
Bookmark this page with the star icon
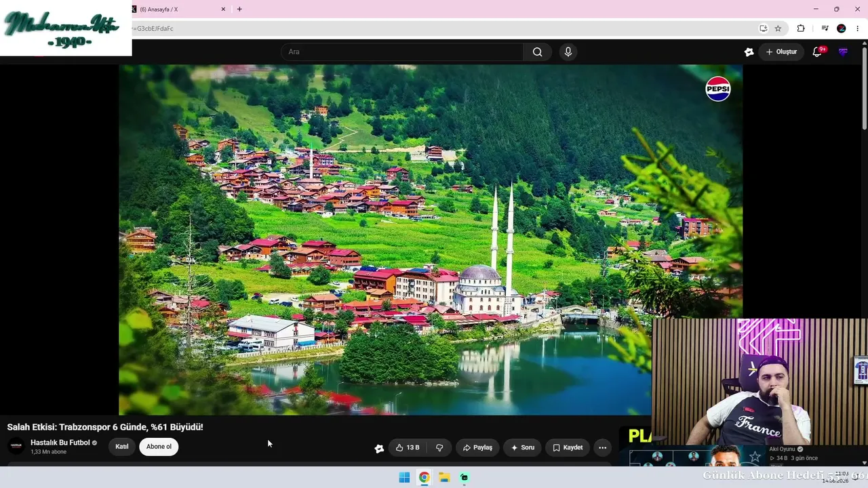778,28
